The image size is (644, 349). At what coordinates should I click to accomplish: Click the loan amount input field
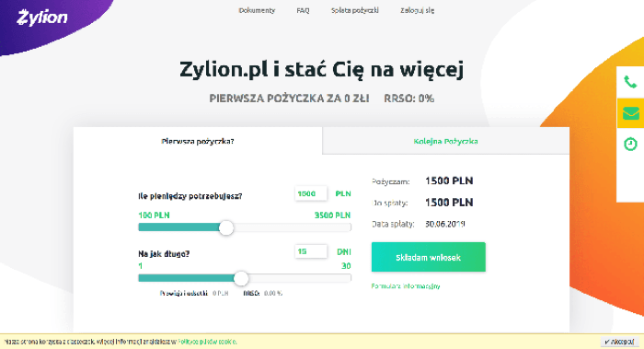pos(311,193)
